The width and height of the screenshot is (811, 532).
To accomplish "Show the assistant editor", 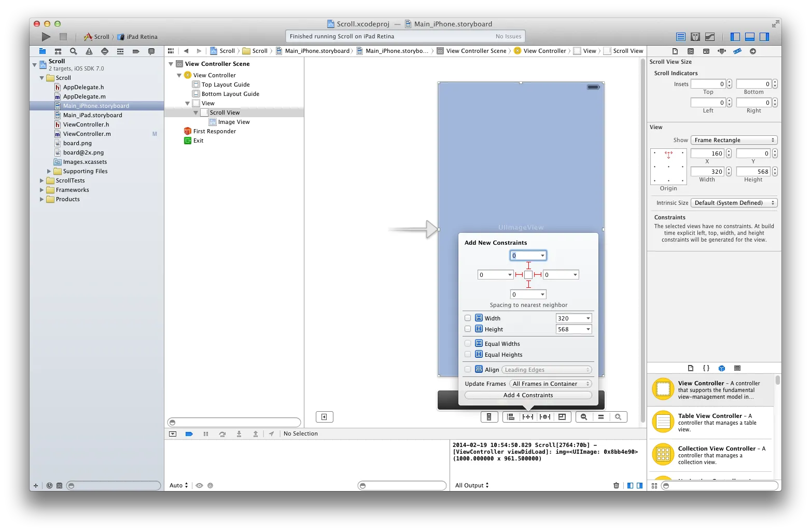I will (x=695, y=37).
